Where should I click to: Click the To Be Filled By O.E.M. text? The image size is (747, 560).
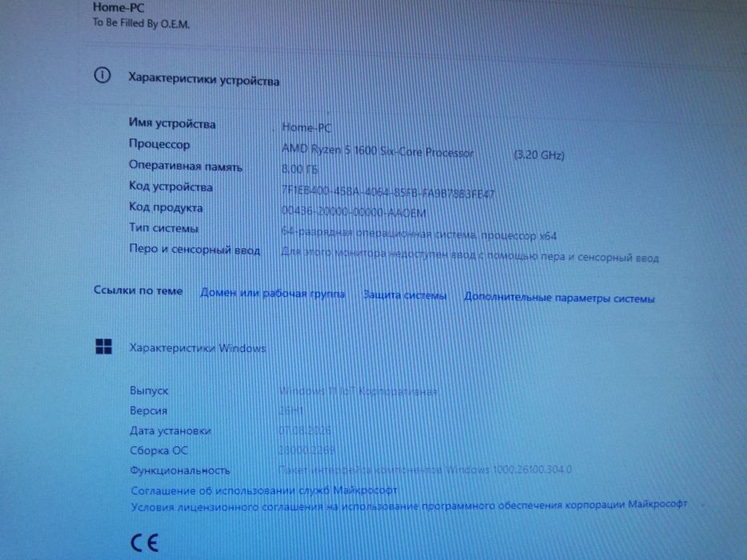[x=141, y=23]
